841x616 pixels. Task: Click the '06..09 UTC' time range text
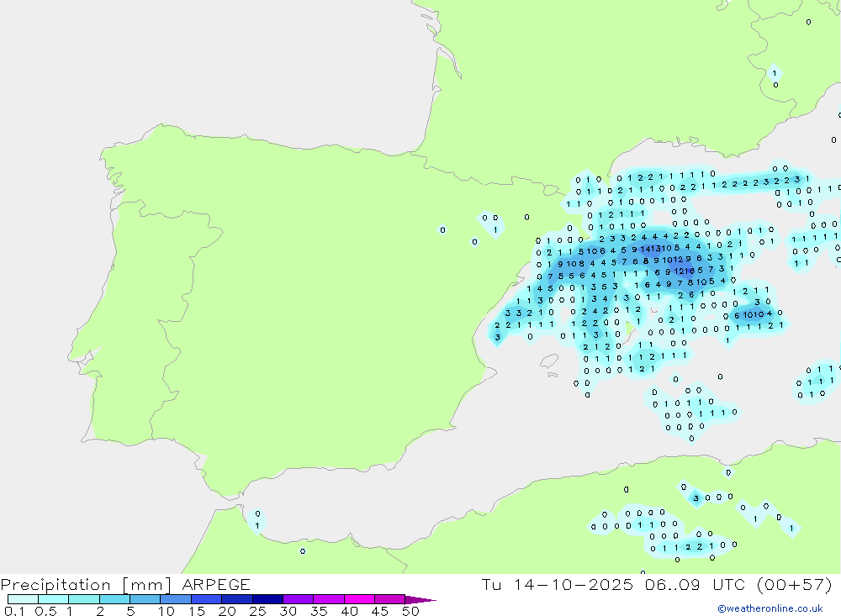coord(696,585)
